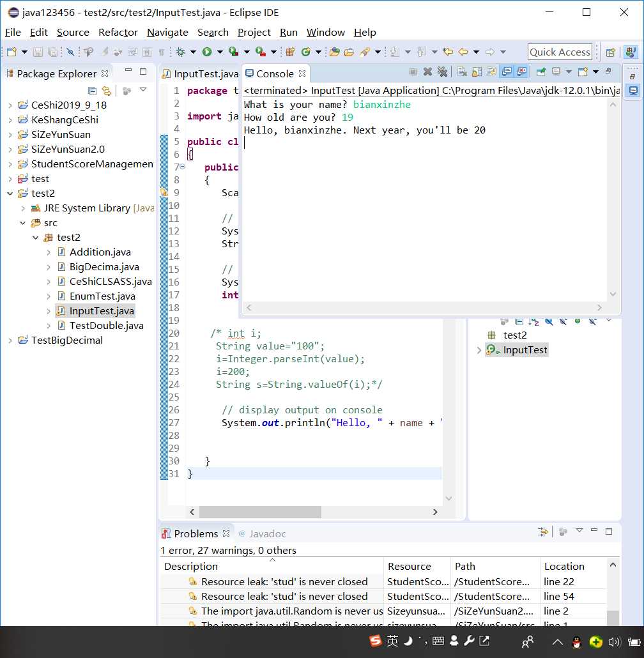The width and height of the screenshot is (644, 658).
Task: Switch to the InputTest.java editor tab
Action: point(201,74)
